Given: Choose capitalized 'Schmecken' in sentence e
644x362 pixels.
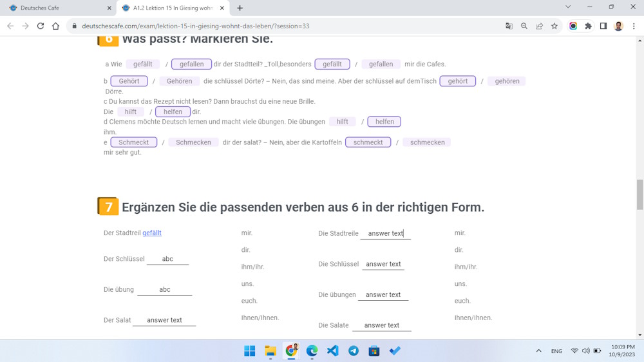Looking at the screenshot, I should point(193,142).
